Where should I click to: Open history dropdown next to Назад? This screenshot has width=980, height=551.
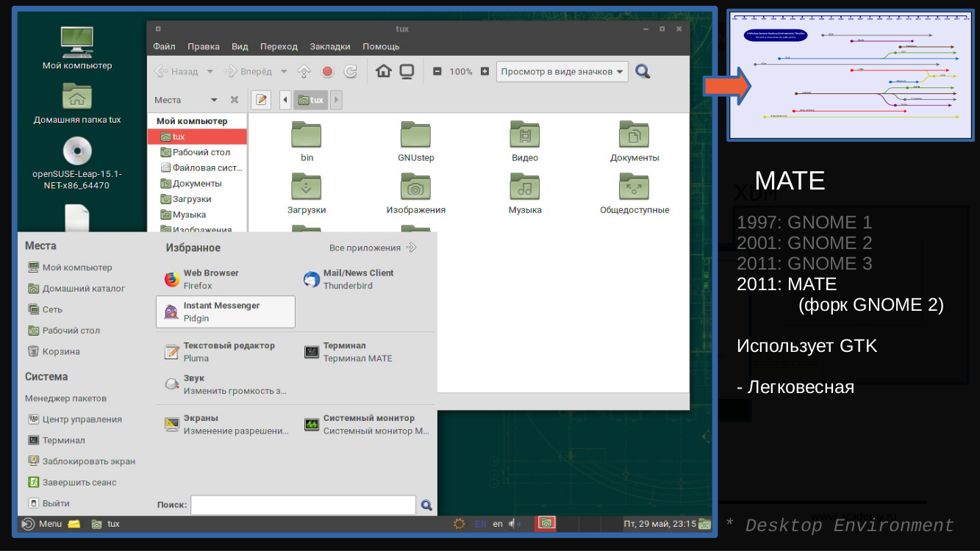210,72
